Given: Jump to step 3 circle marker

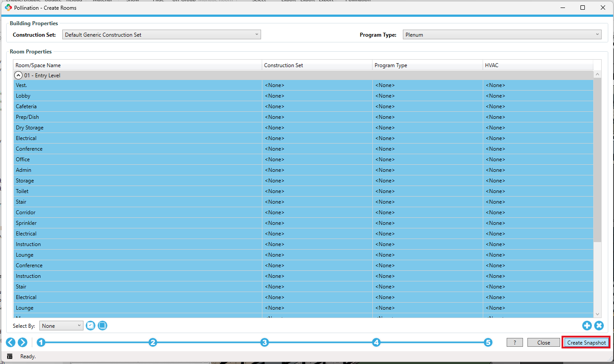Looking at the screenshot, I should point(264,342).
